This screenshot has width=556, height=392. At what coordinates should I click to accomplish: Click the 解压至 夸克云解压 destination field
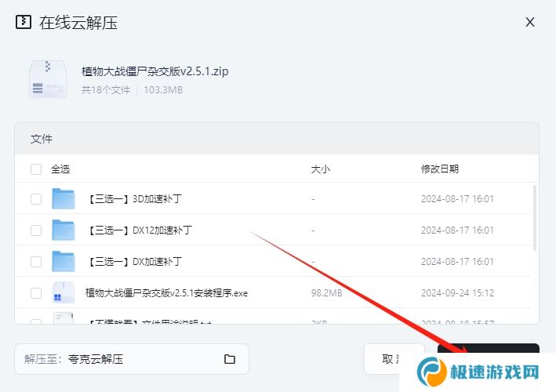click(132, 359)
